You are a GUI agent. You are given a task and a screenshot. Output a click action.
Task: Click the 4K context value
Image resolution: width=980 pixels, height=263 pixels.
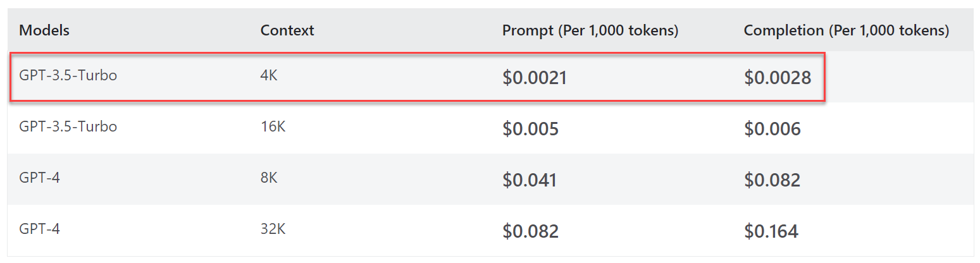tap(269, 75)
